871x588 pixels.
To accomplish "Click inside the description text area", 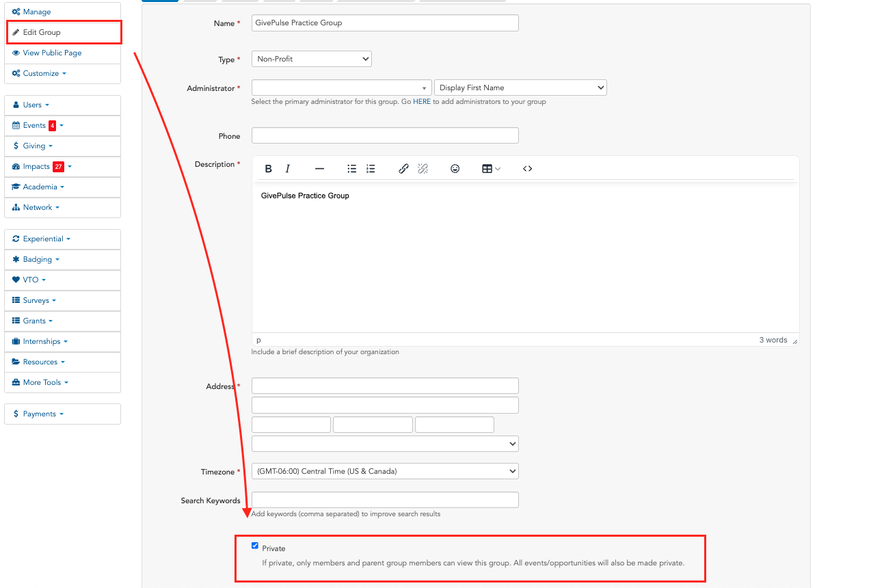I will point(525,258).
